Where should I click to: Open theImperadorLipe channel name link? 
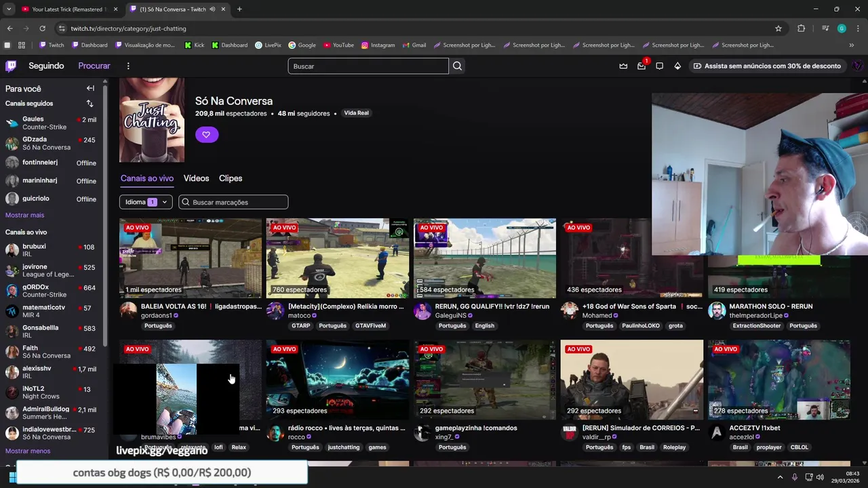[755, 316]
